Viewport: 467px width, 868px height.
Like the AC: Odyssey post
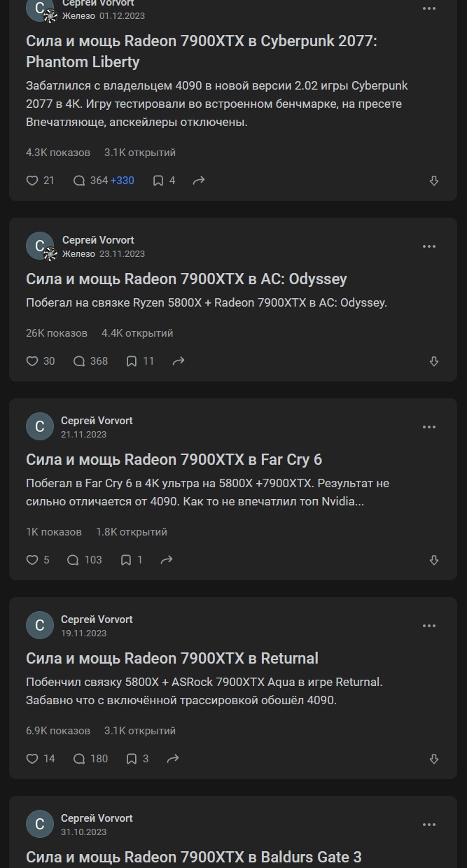pyautogui.click(x=32, y=361)
